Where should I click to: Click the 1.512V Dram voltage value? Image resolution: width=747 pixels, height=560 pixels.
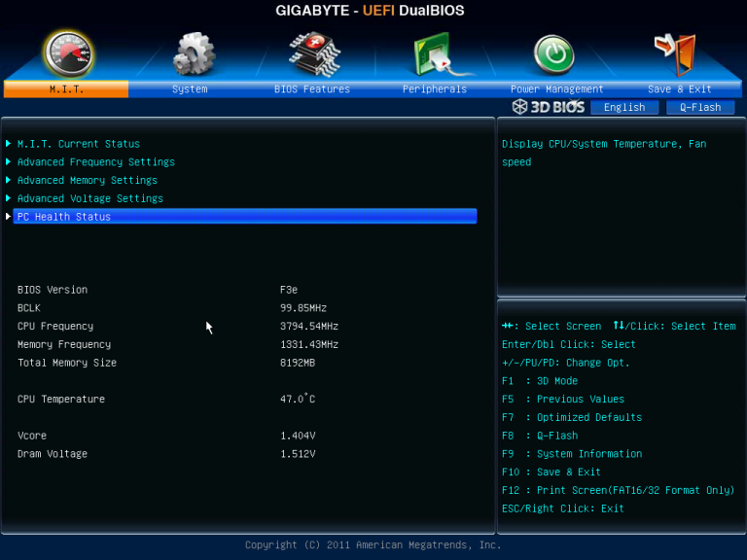click(298, 454)
